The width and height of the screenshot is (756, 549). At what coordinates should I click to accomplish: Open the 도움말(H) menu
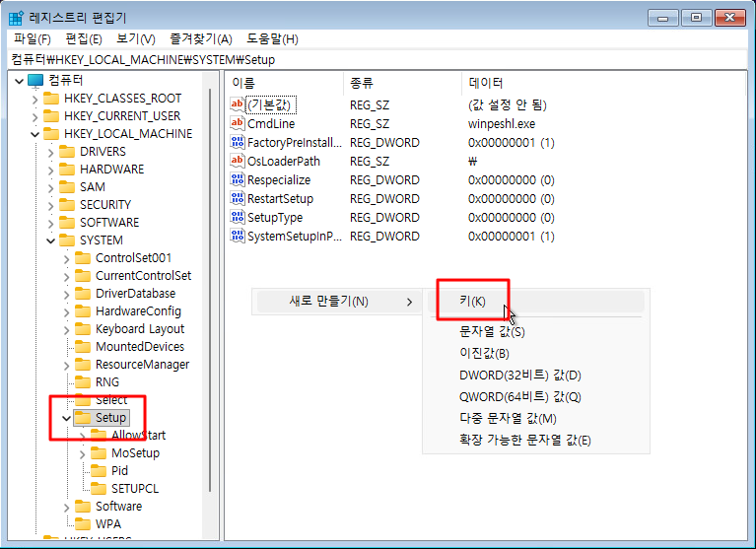(272, 39)
